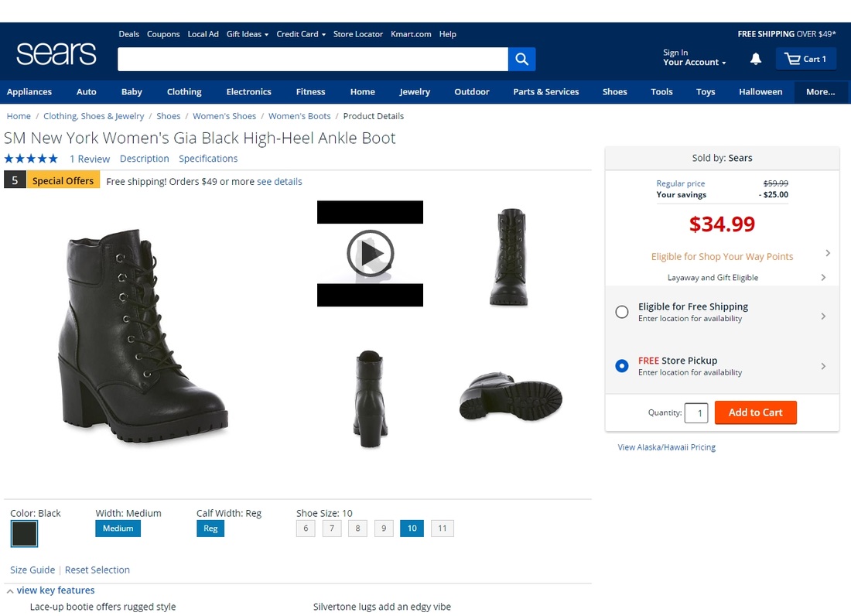851x616 pixels.
Task: Play the product video
Action: 370,253
